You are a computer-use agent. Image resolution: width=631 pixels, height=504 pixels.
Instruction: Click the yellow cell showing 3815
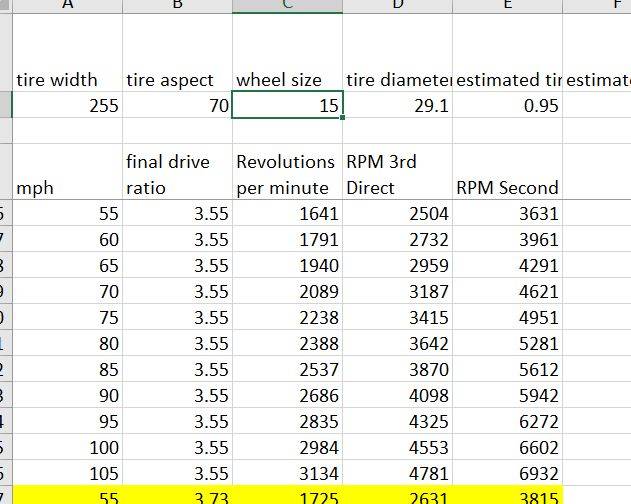[507, 496]
